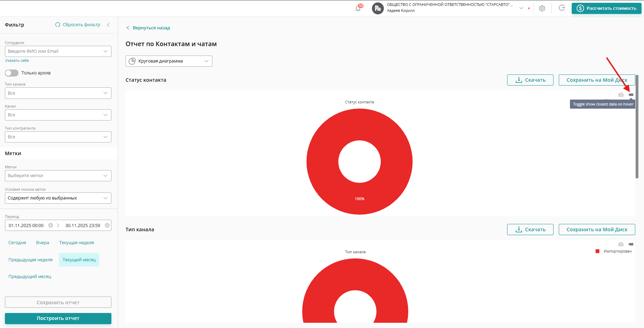The image size is (644, 328).
Task: Click the Рассчитать стоимость button
Action: 607,8
